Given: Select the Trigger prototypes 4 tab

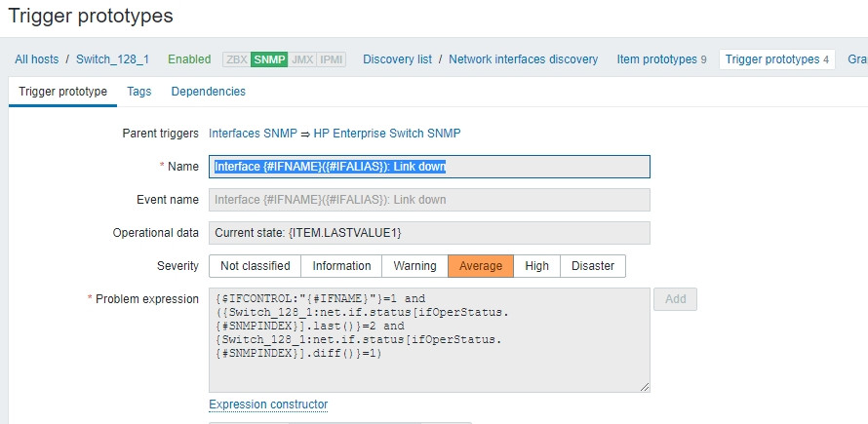Looking at the screenshot, I should (x=776, y=59).
